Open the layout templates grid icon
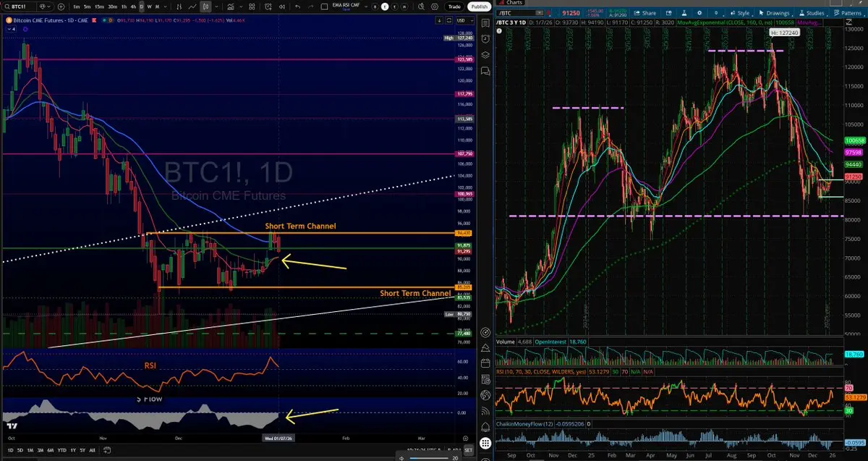This screenshot has height=461, width=868. tap(252, 7)
